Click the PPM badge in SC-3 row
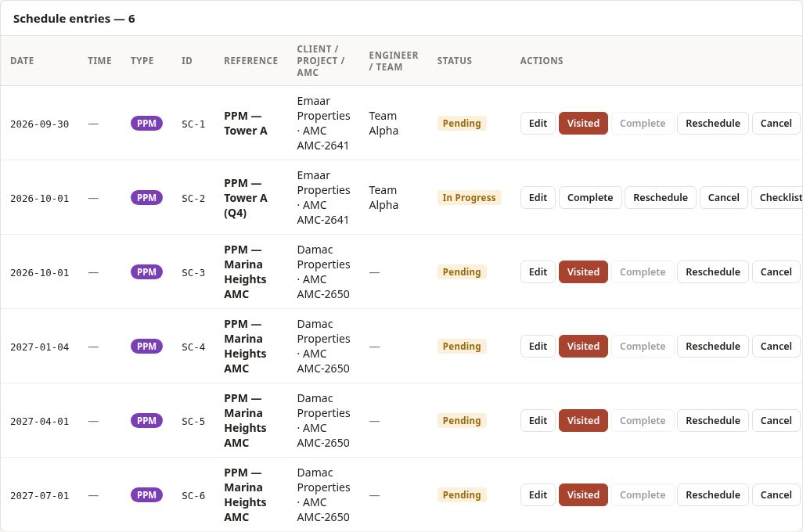Image resolution: width=803 pixels, height=532 pixels. coord(146,272)
